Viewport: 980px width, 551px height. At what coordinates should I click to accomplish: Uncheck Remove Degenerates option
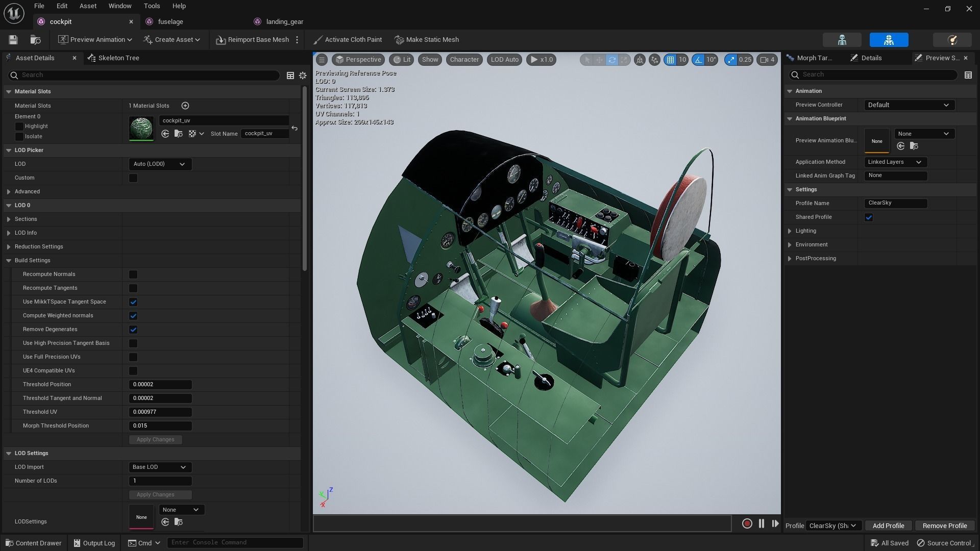pos(133,330)
